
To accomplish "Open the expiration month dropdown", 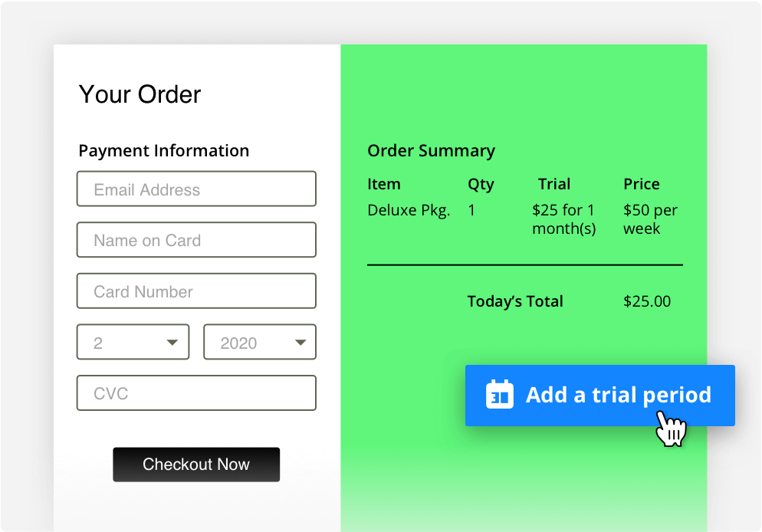I will click(133, 342).
